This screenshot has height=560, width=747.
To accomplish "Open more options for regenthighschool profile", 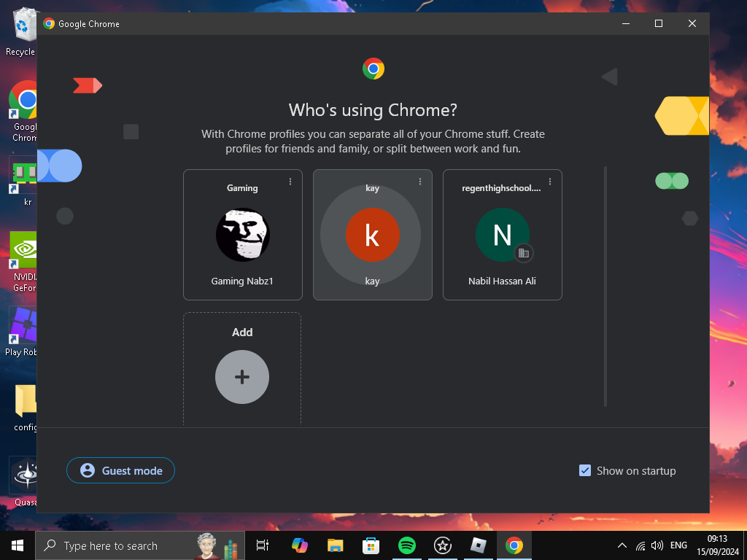I will coord(550,182).
